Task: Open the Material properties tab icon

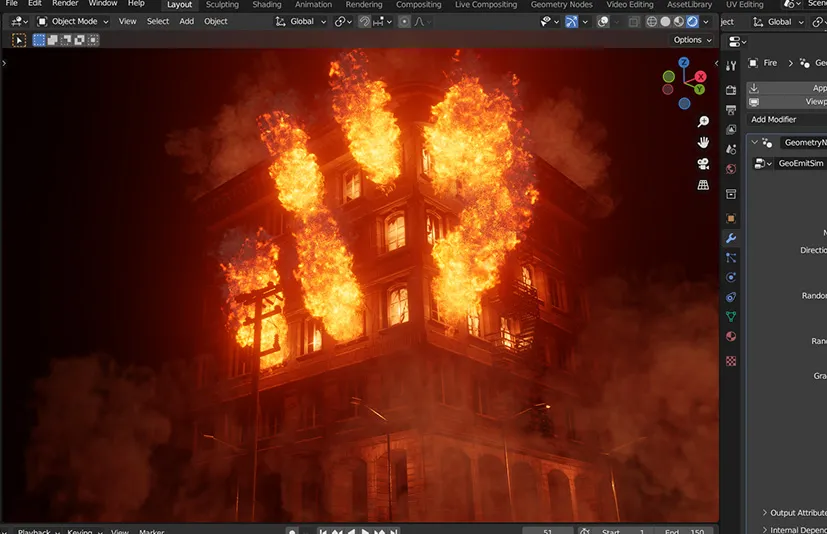Action: click(731, 337)
